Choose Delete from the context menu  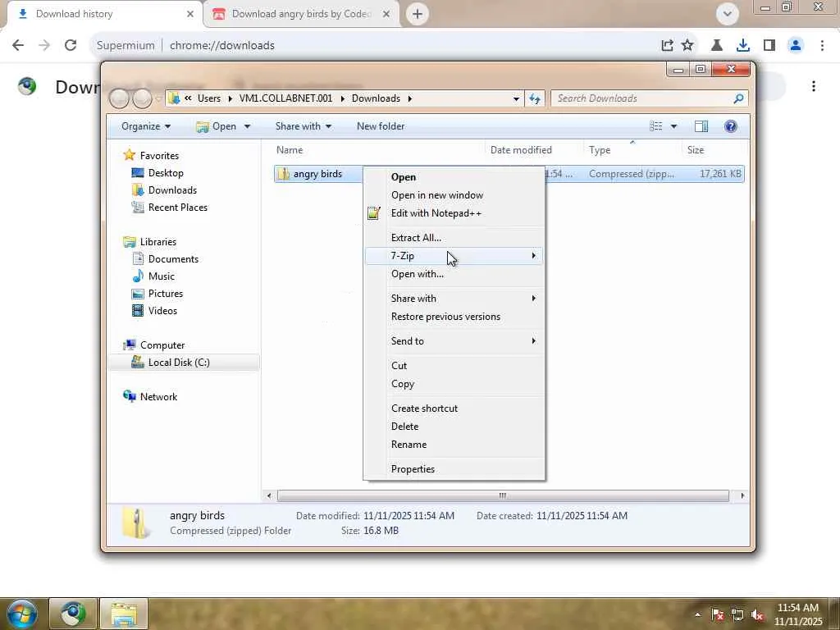point(454,427)
